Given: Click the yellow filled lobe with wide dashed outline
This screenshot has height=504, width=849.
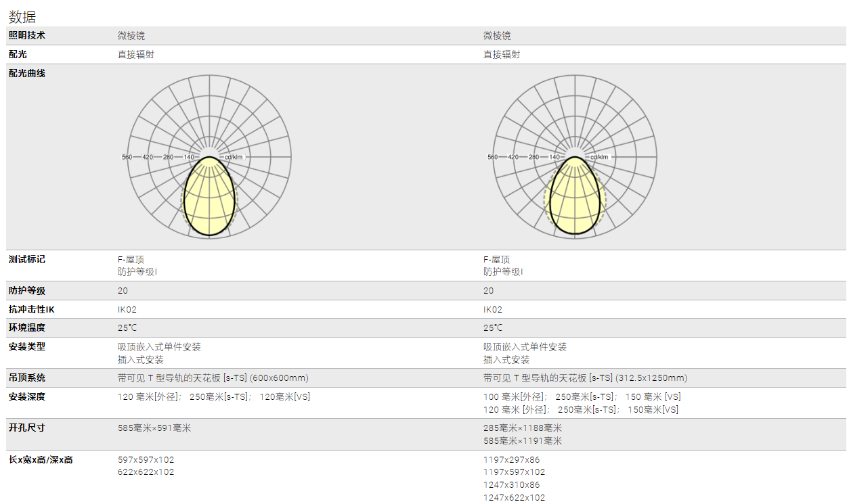Looking at the screenshot, I should click(575, 200).
